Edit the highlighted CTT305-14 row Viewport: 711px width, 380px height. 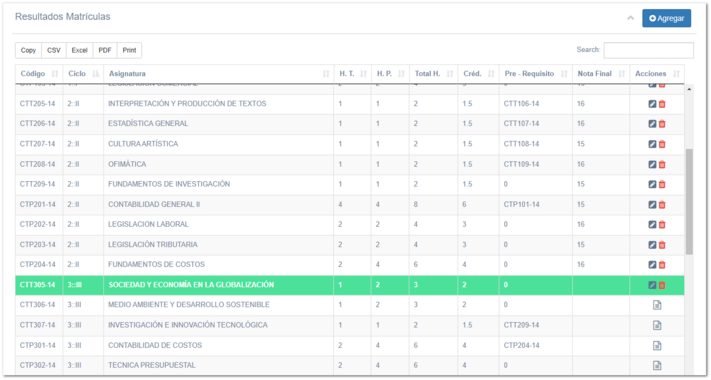click(x=652, y=285)
